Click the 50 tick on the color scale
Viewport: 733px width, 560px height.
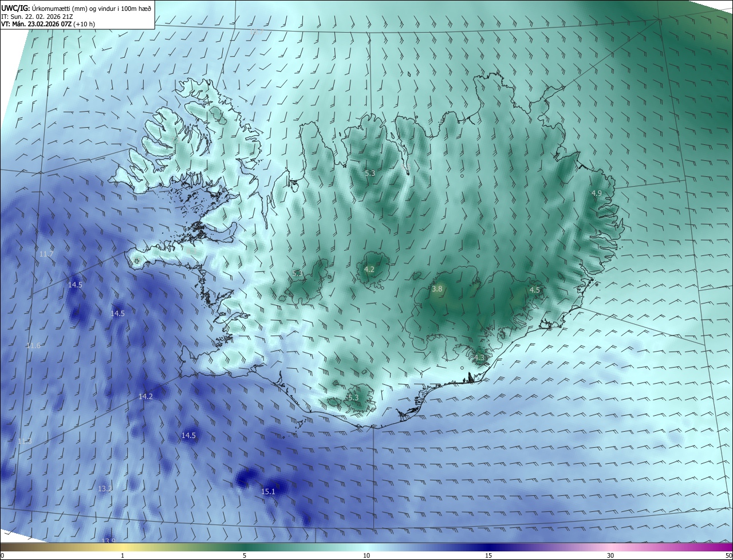coord(728,555)
